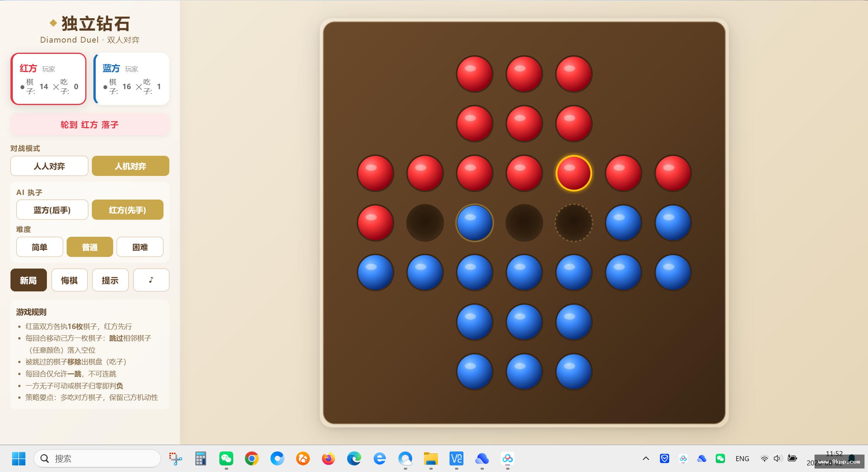Image resolution: width=868 pixels, height=472 pixels.
Task: Select the center blue marble in the fifth row
Action: point(524,272)
